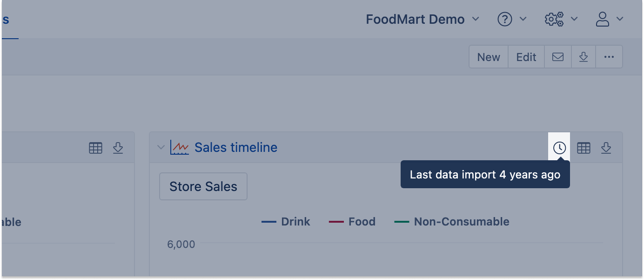Click the table icon in left panel
The height and width of the screenshot is (280, 644).
pyautogui.click(x=95, y=148)
